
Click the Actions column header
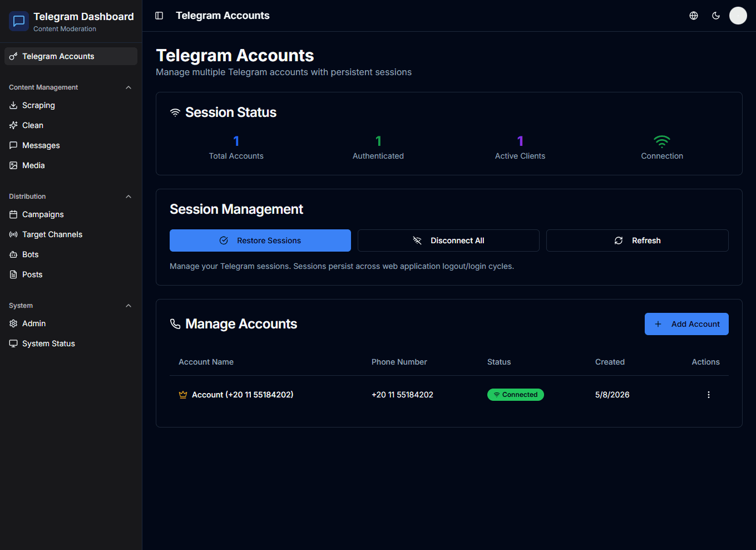pos(705,362)
